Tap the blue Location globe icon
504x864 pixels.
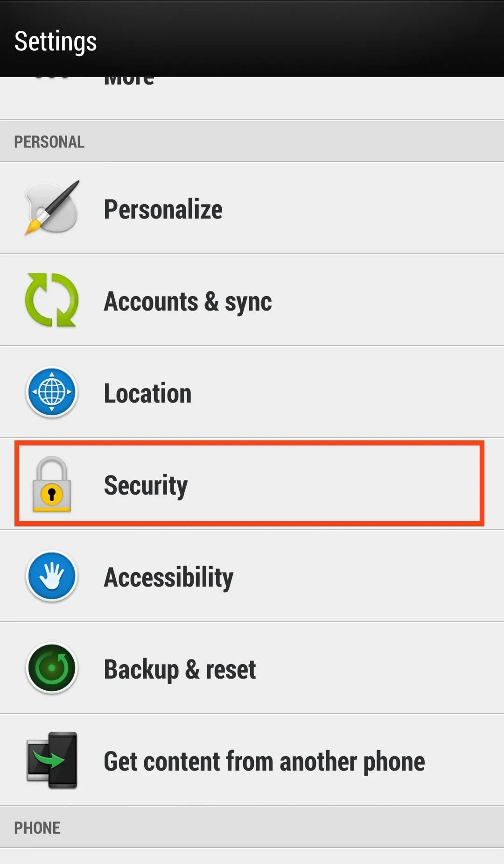point(52,392)
